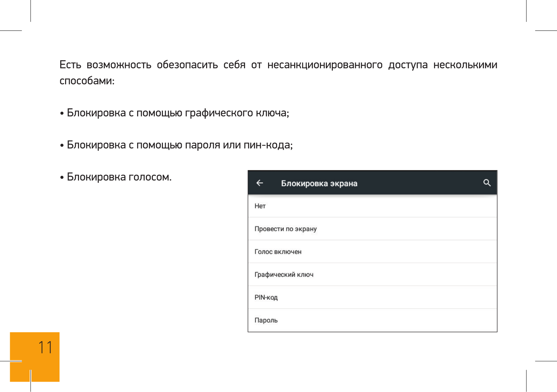Select the PIN-код lock option
The width and height of the screenshot is (557, 392).
click(x=372, y=298)
